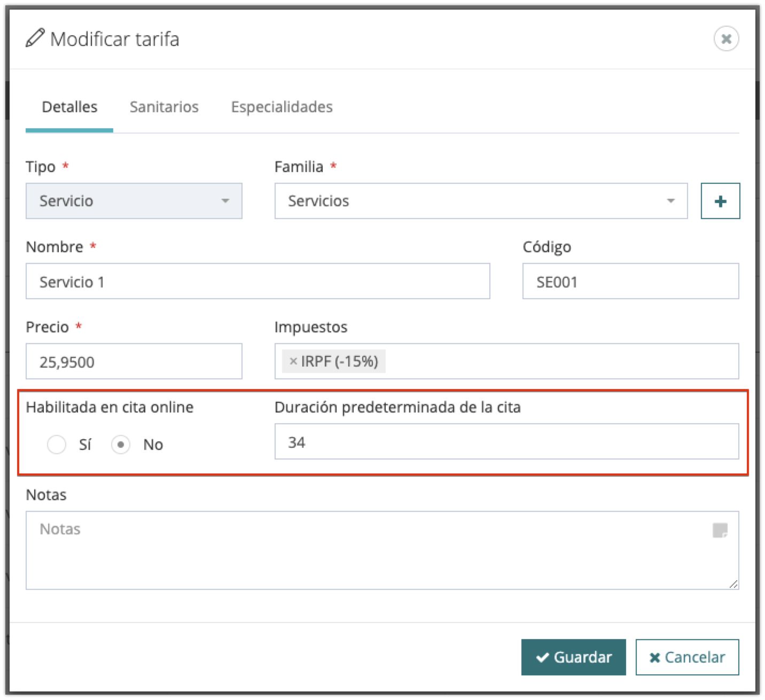Click the Duración predeterminada de la cita field
The width and height of the screenshot is (765, 700).
point(506,442)
